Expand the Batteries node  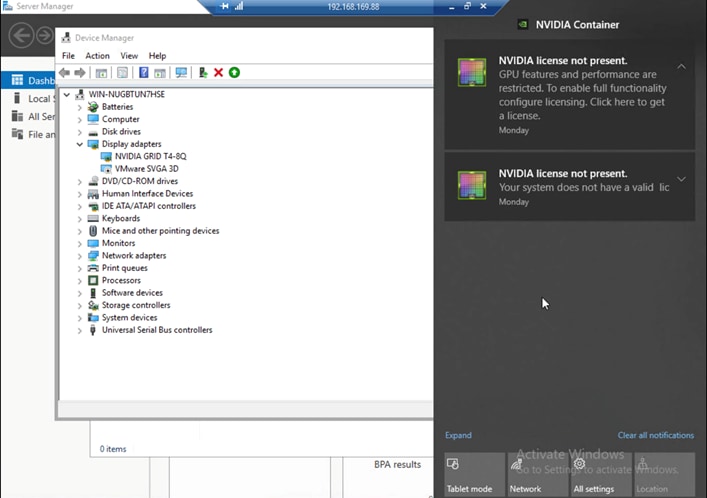[79, 107]
